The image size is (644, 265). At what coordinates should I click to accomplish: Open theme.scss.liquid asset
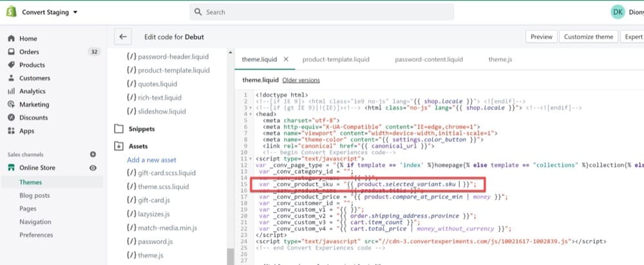[158, 187]
